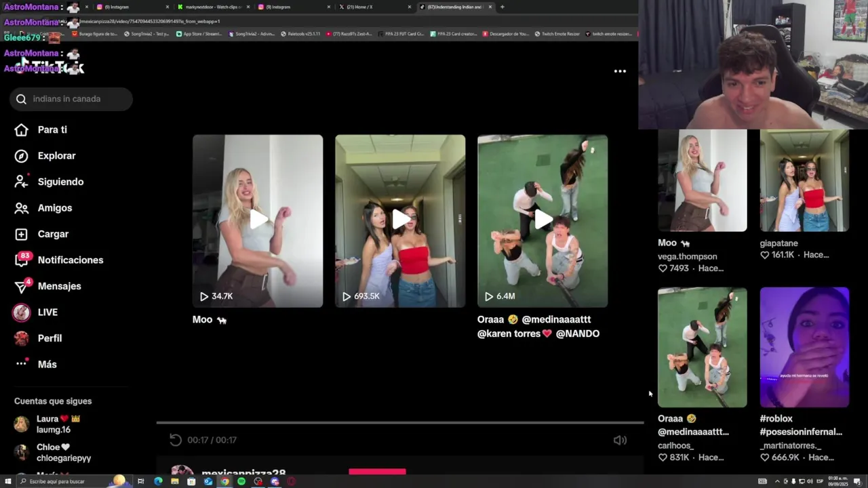Switch the ESP input language indicator
This screenshot has height=488, width=868.
[x=819, y=481]
